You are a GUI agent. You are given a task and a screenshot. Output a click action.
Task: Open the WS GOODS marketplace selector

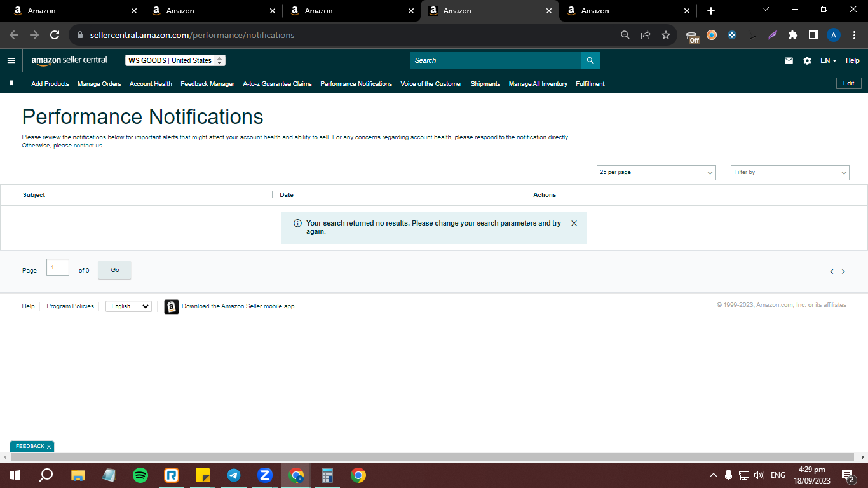[175, 60]
